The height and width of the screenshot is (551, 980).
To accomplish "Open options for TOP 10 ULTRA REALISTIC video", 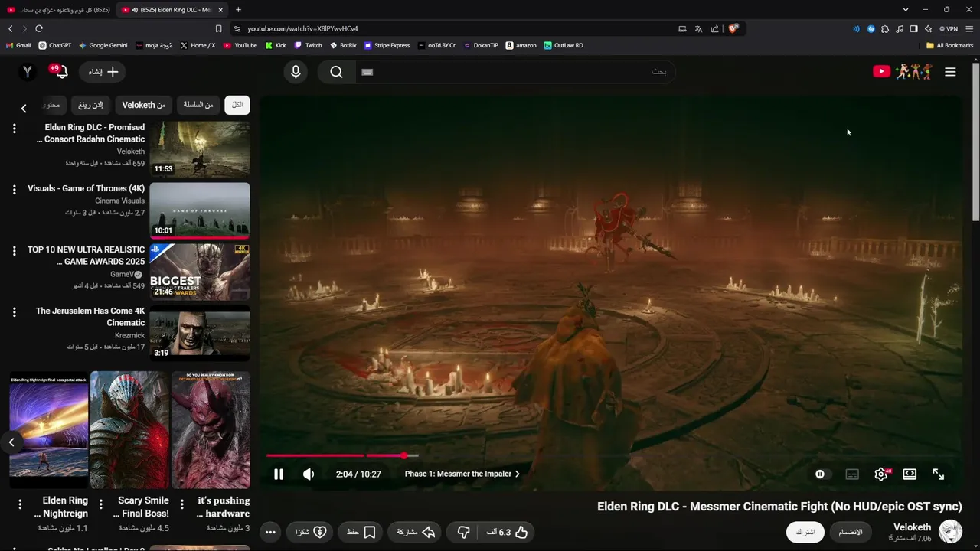I will [14, 251].
